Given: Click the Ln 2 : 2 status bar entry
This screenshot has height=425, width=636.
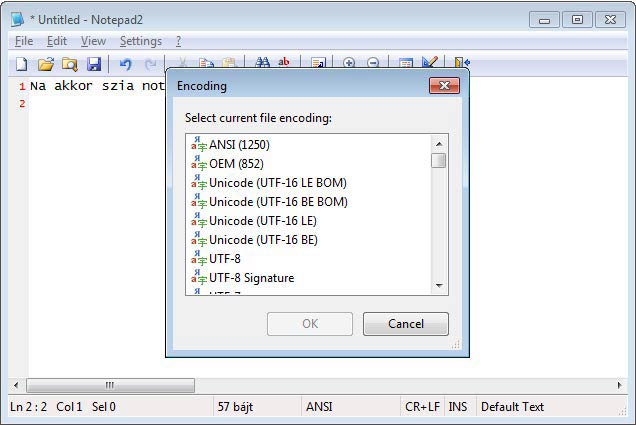Looking at the screenshot, I should coord(28,406).
